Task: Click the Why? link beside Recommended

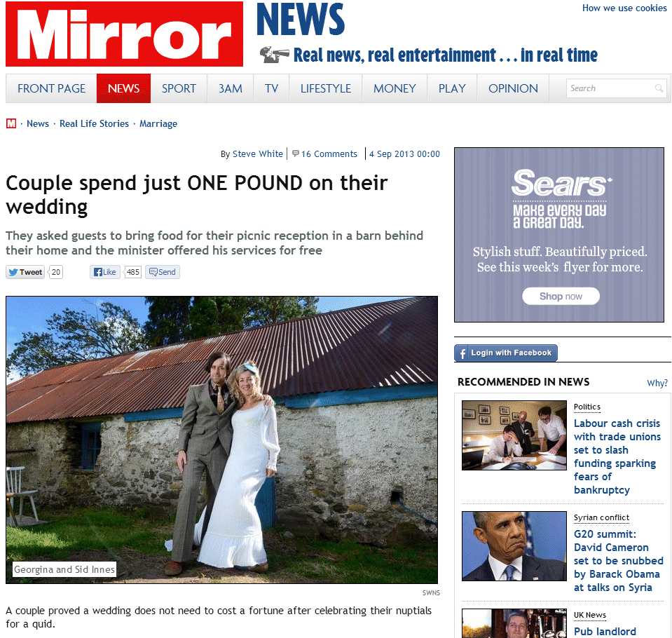Action: (657, 383)
